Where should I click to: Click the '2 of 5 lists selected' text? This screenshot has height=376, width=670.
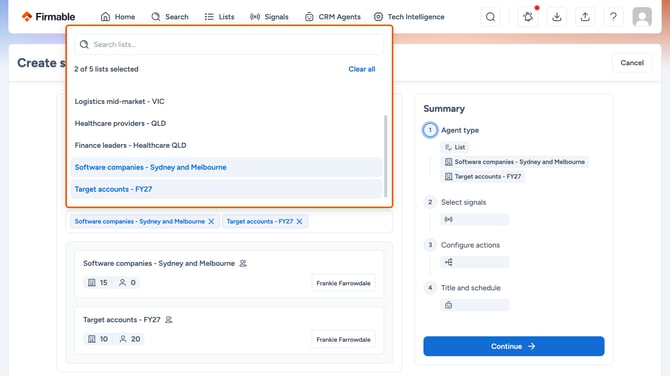click(106, 69)
